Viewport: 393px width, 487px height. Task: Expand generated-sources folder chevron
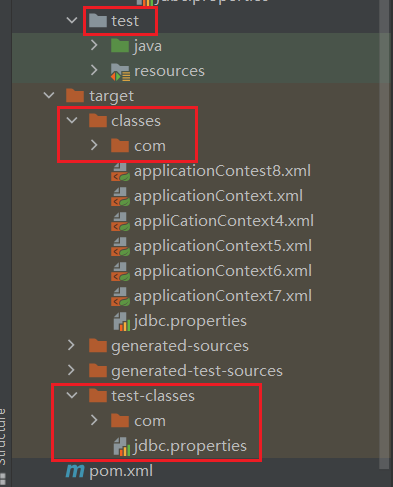pos(71,345)
